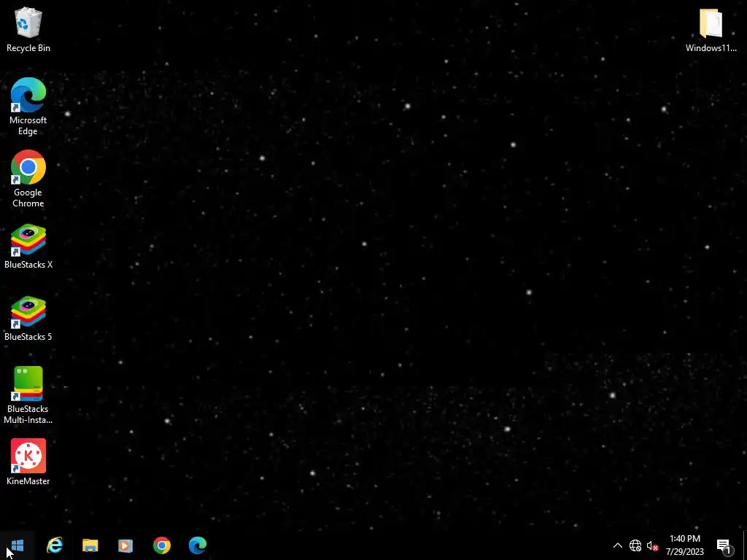
Task: Select the KineMaster desktop shortcut
Action: tap(28, 462)
